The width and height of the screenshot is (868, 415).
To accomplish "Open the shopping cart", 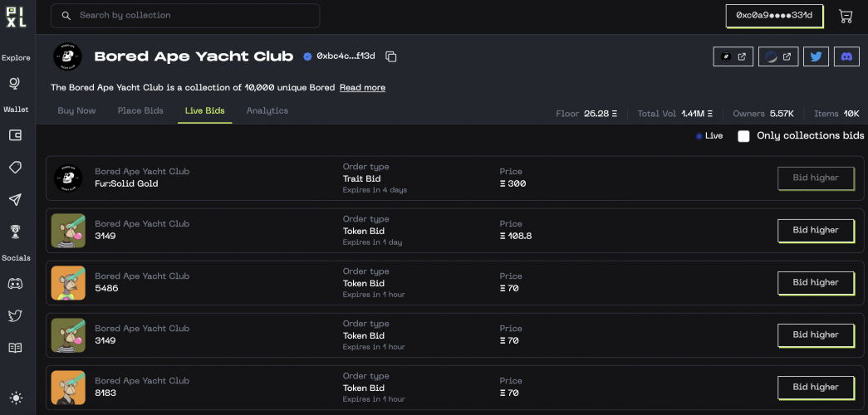I will tap(846, 16).
